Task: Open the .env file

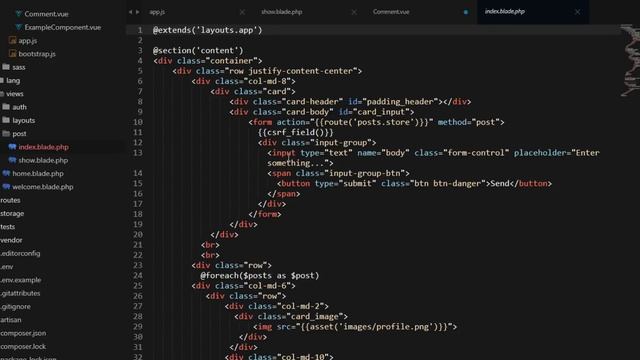Action: 7,267
